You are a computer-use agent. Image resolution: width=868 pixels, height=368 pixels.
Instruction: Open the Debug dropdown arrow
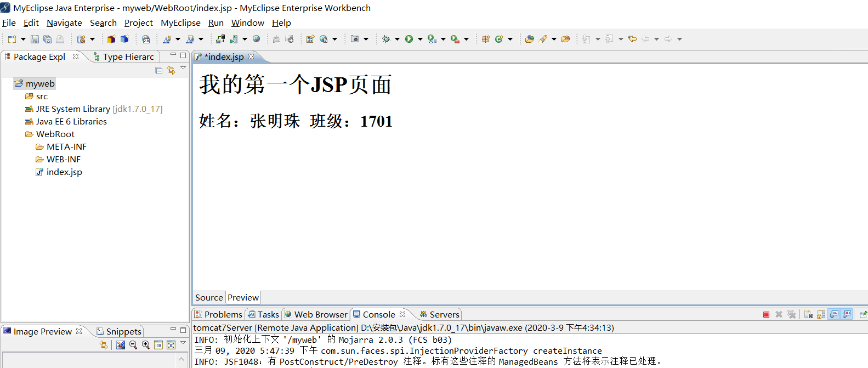pos(397,39)
